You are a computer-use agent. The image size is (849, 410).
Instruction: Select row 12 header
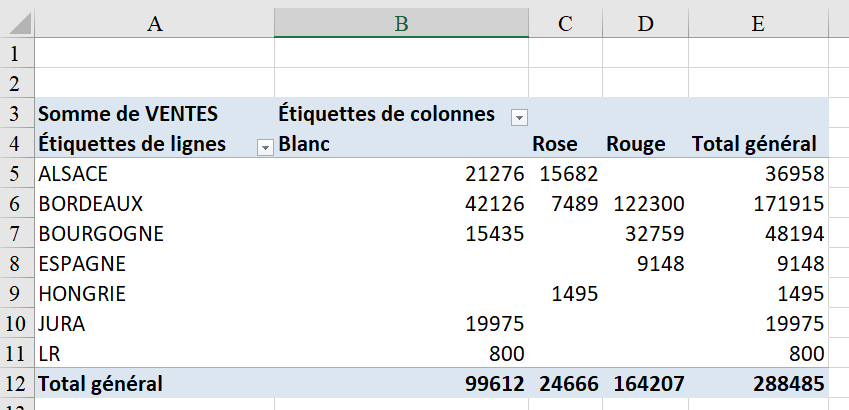click(16, 383)
